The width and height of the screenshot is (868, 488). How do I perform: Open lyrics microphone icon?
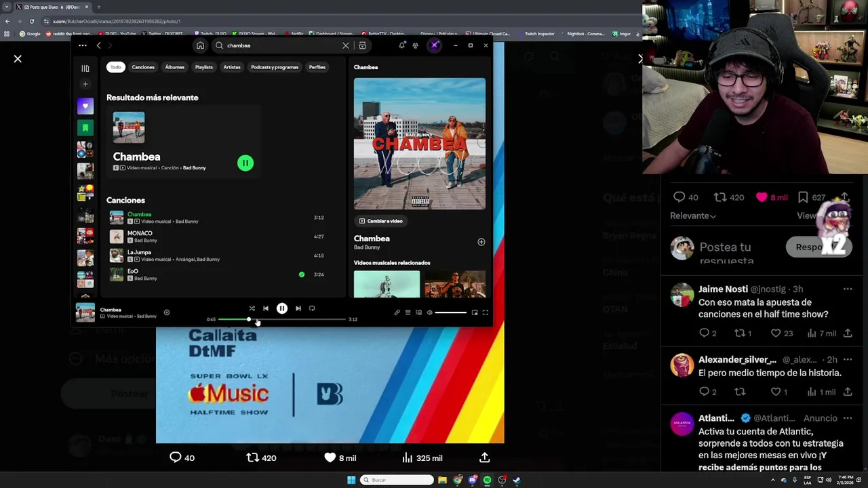[x=397, y=312]
